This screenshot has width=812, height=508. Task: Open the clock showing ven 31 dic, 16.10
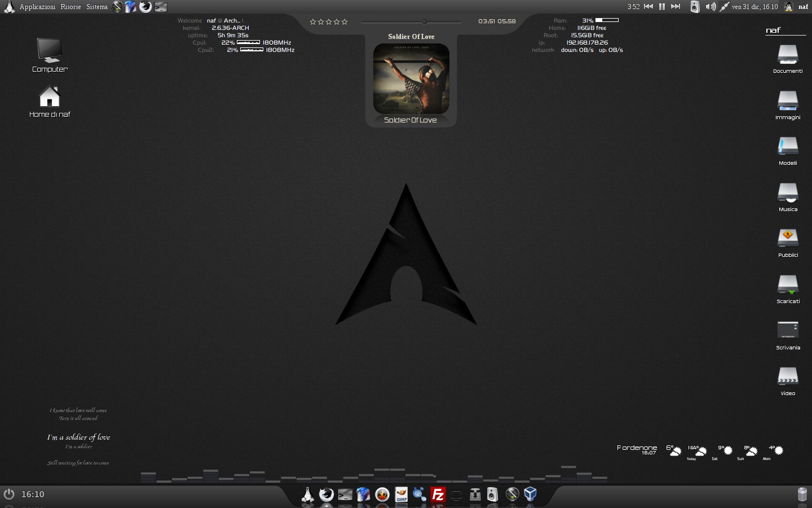pyautogui.click(x=754, y=7)
